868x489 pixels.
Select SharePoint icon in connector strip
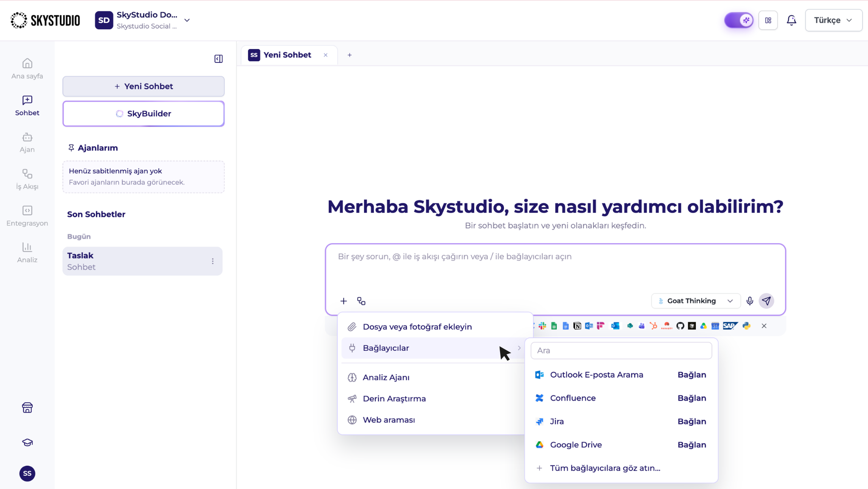[630, 326]
